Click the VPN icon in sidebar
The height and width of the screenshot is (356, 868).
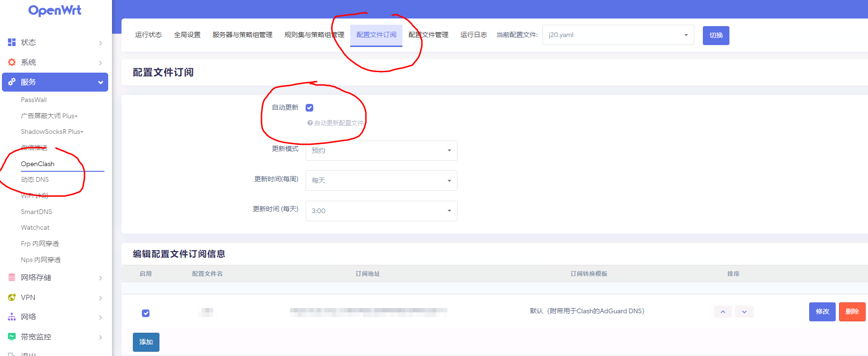tap(12, 297)
